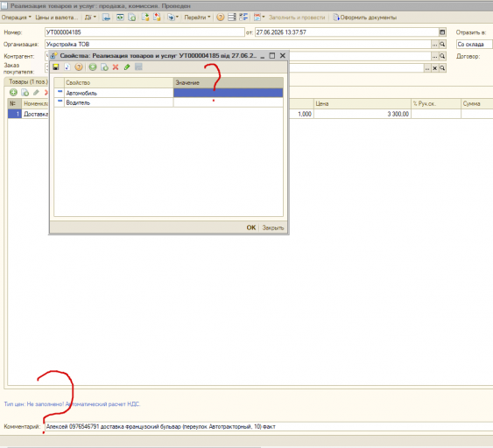Image resolution: width=493 pixels, height=448 pixels.
Task: Click Закрыть button in Свойства dialog
Action: pyautogui.click(x=273, y=227)
